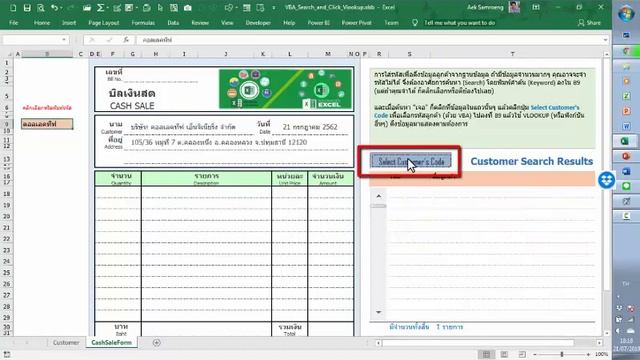640x360 pixels.
Task: Click the Open folder icon in quick access toolbar
Action: pyautogui.click(x=87, y=7)
